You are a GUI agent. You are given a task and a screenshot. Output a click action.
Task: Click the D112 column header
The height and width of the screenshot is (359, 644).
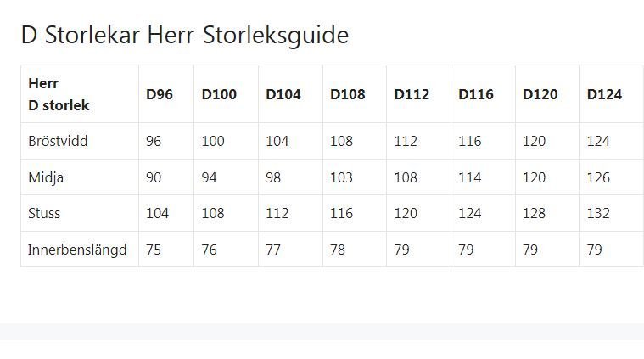point(412,94)
